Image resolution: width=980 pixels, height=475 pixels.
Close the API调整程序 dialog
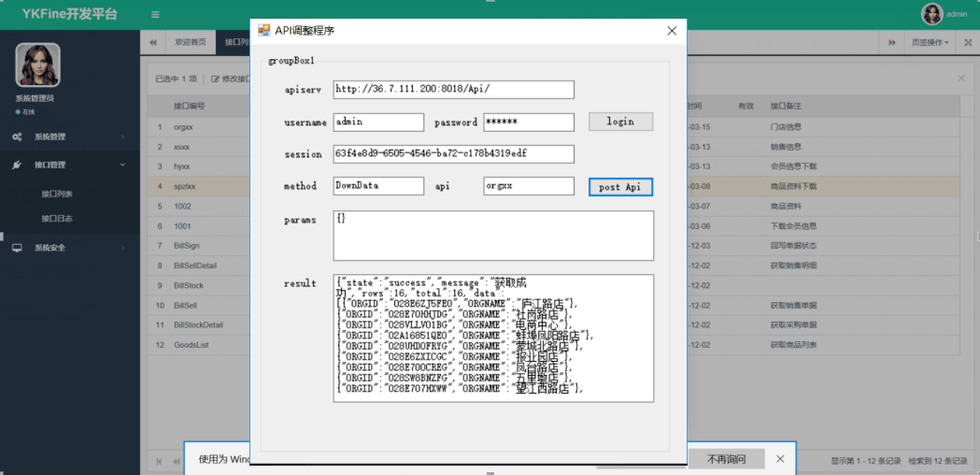click(x=672, y=31)
